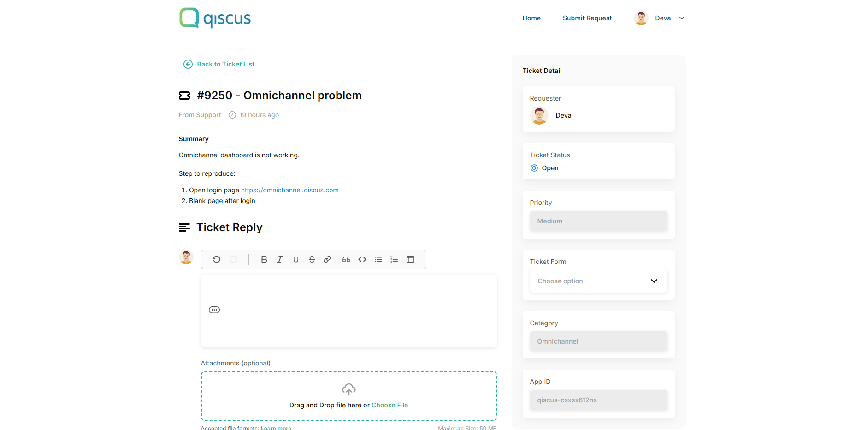This screenshot has height=430, width=868.
Task: Insert a table into reply
Action: (x=410, y=259)
